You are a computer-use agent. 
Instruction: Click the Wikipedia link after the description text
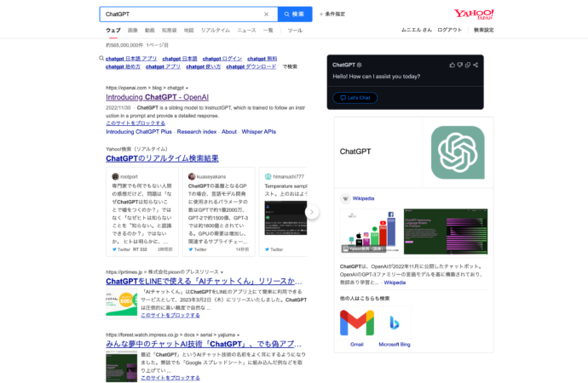click(x=395, y=283)
